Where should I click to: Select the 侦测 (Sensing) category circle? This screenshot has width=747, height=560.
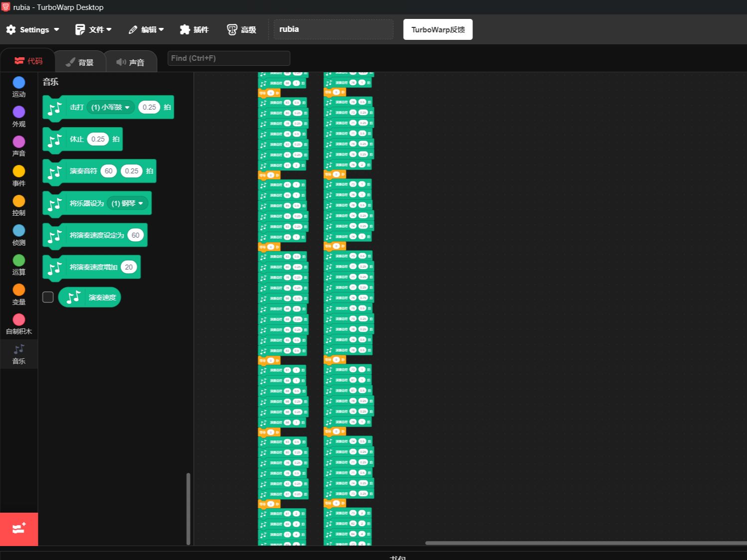(19, 231)
